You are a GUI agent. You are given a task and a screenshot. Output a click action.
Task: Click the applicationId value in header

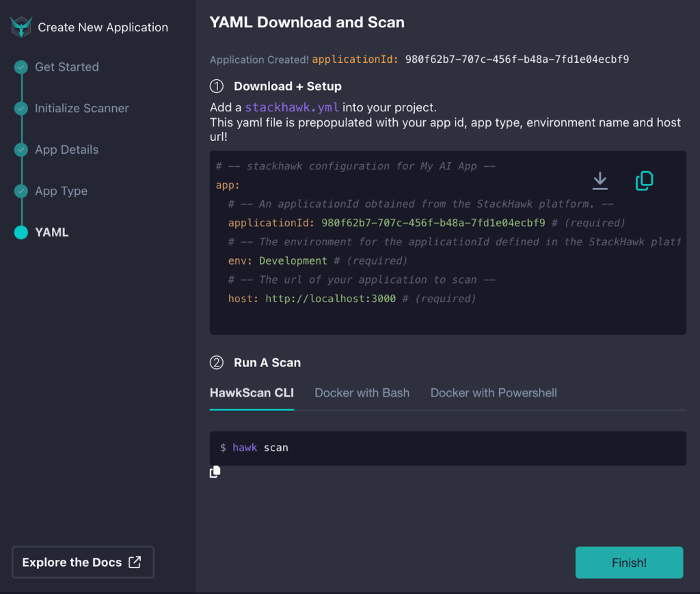(x=517, y=59)
